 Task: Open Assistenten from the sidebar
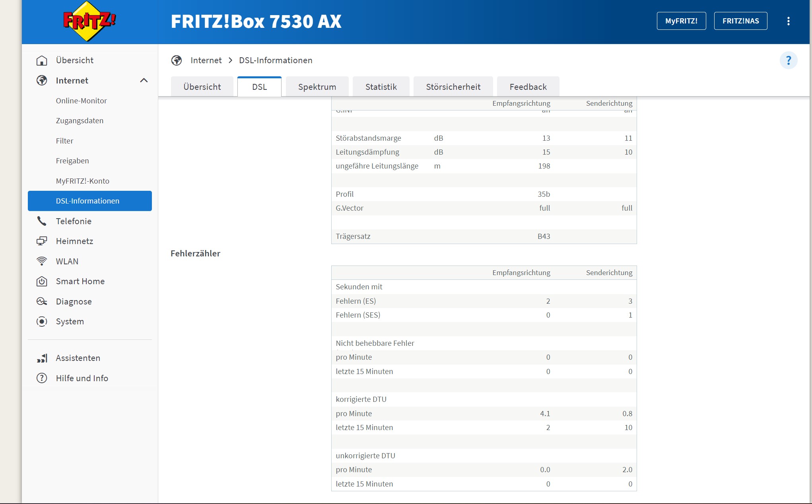click(x=78, y=358)
